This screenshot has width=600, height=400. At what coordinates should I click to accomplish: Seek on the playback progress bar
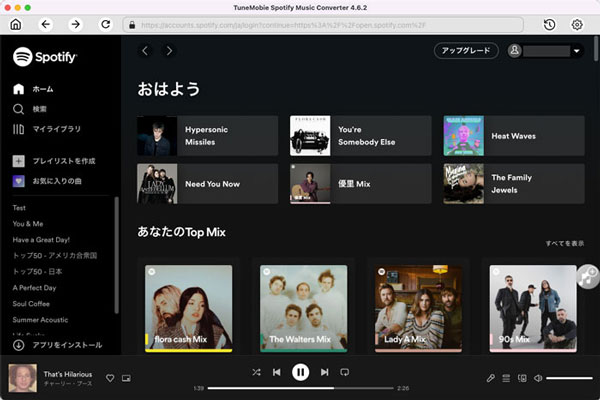300,388
